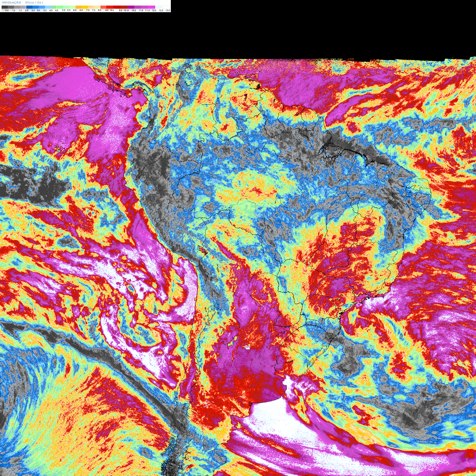
Task: Select the 6.0 legend value
Action: click(x=75, y=10)
